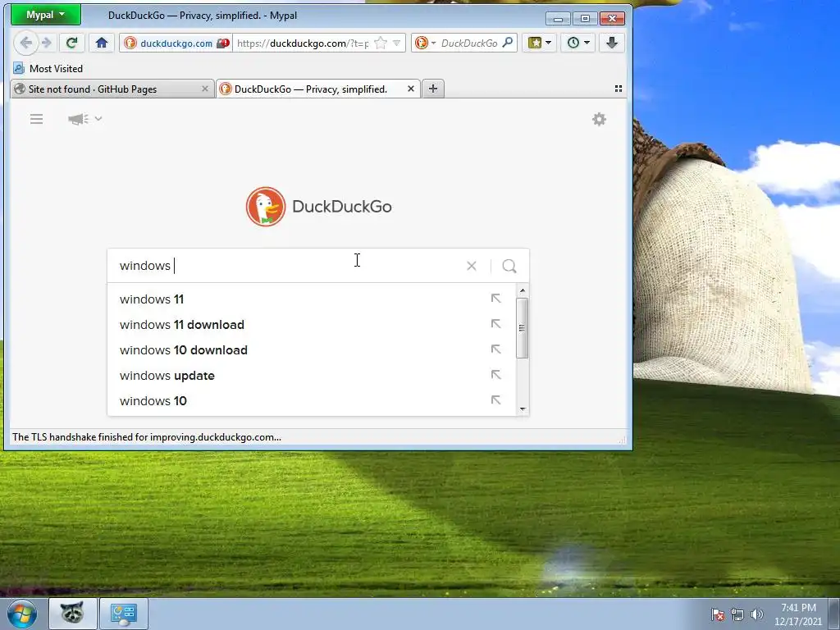Click the duckduckgo.com site identity badge

pyautogui.click(x=176, y=43)
